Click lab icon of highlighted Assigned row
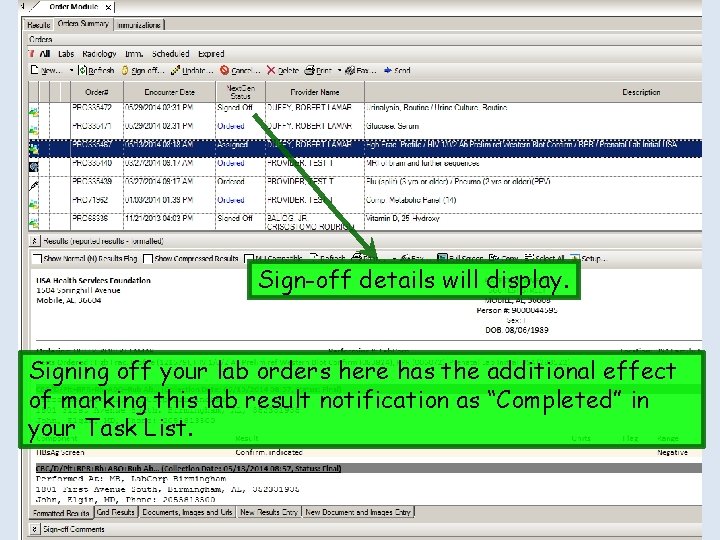The height and width of the screenshot is (540, 720). coord(34,148)
